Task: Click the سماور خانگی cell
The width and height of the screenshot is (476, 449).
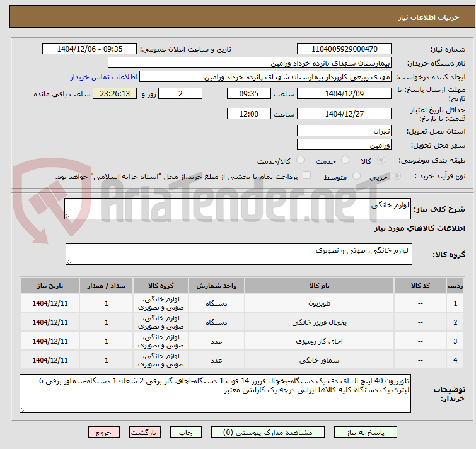Action: point(319,360)
